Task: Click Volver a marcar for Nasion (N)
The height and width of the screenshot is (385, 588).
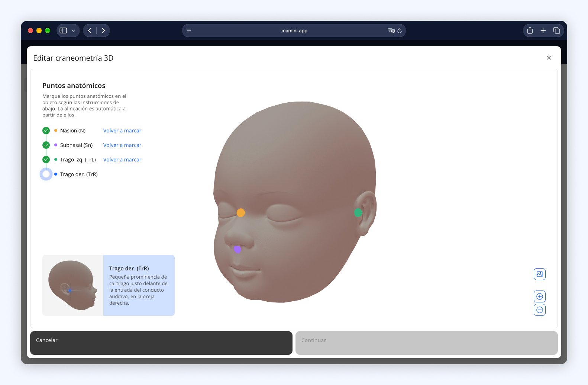Action: coord(122,131)
